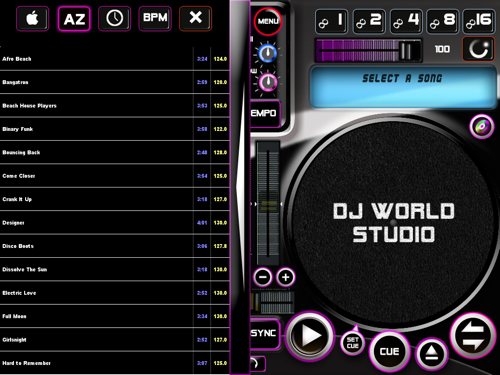
Task: Click the minus pitch button
Action: pos(263,277)
